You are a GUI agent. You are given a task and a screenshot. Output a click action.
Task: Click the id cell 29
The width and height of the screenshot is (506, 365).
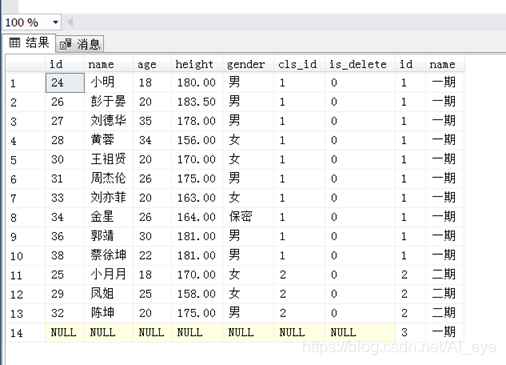click(x=65, y=294)
